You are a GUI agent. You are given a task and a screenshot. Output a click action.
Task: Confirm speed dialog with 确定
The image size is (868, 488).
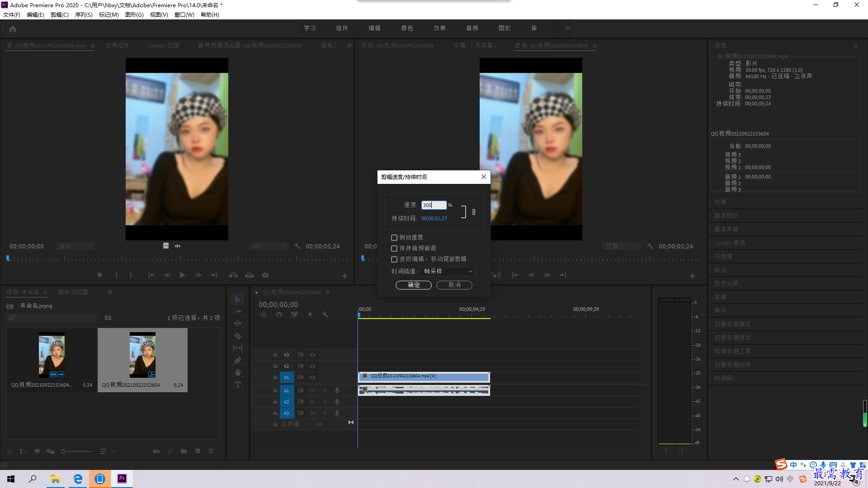click(414, 285)
